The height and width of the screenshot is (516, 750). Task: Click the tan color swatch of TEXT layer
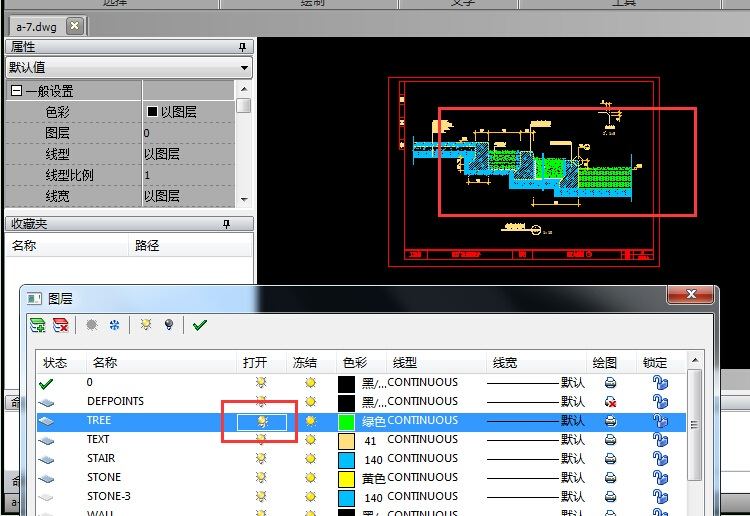(346, 440)
